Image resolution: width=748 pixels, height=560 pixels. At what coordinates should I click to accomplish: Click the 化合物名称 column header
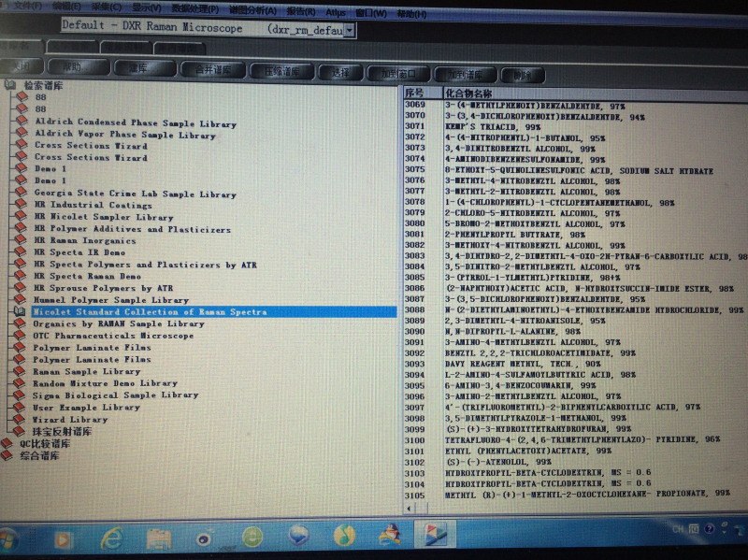(595, 94)
